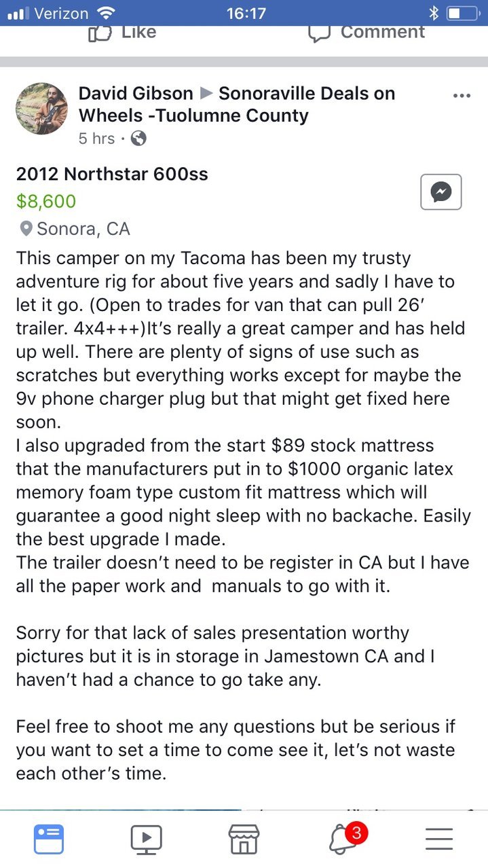Open the News Feed tab icon

[49, 838]
